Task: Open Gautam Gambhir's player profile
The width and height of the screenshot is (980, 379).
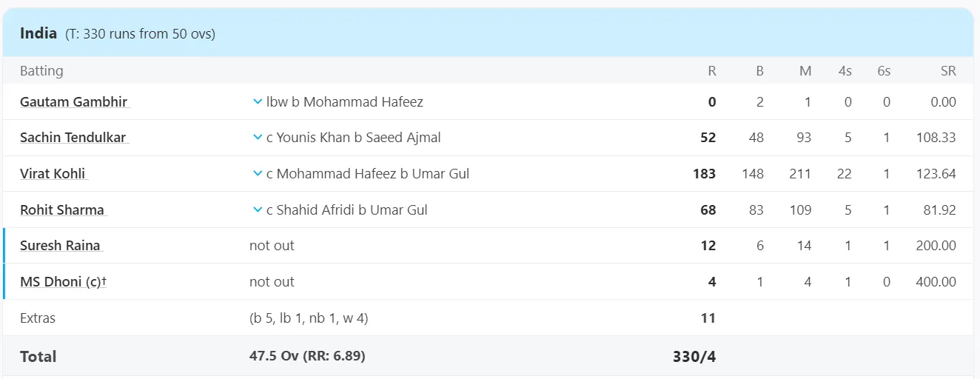Action: tap(75, 102)
